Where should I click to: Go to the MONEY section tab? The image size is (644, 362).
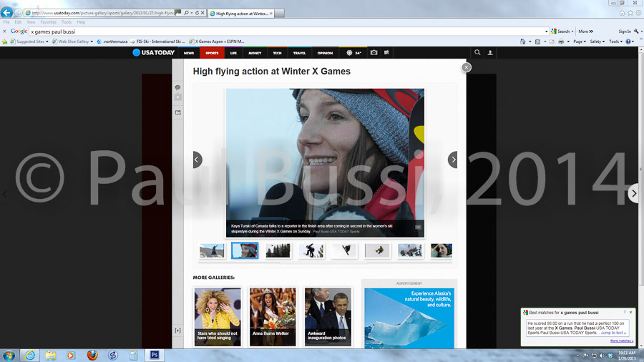click(255, 53)
